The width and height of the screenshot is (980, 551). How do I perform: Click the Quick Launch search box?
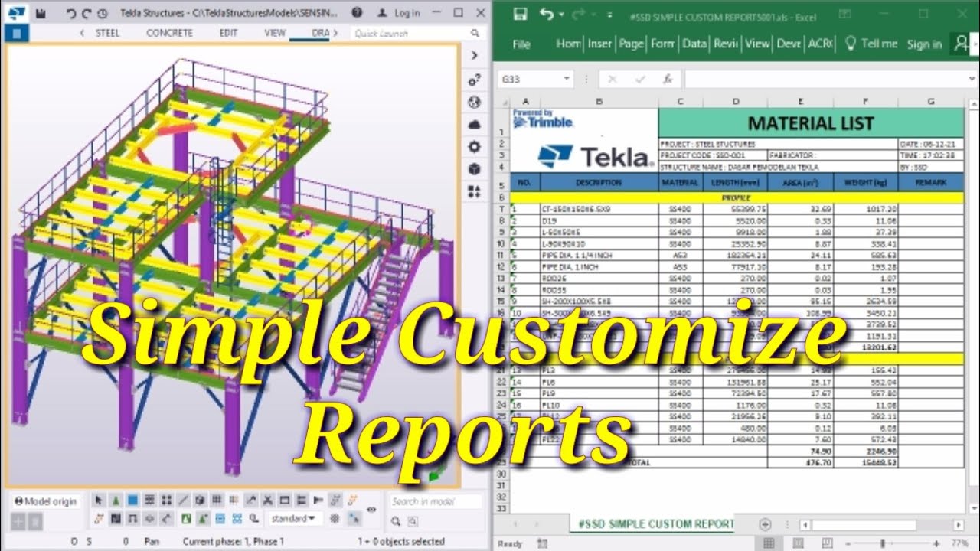(410, 33)
